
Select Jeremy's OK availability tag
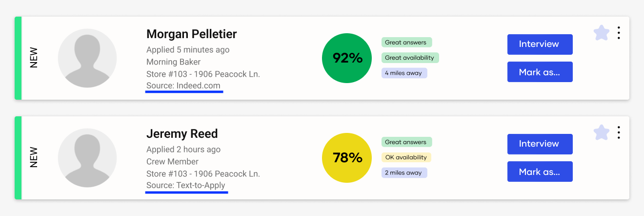[x=406, y=157]
